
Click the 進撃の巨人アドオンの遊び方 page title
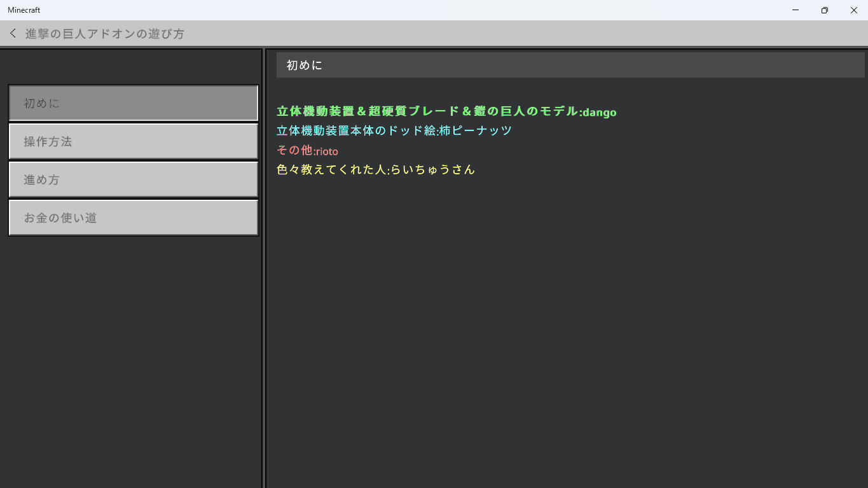pyautogui.click(x=105, y=34)
